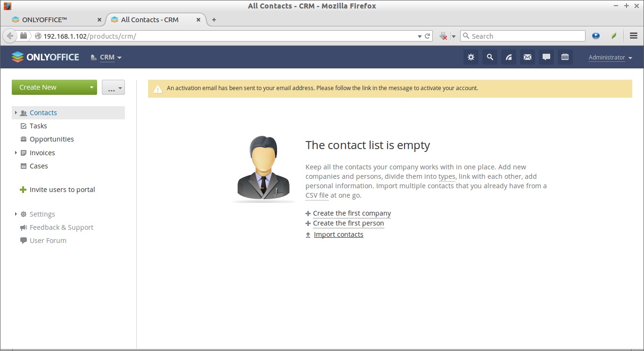The image size is (644, 351).
Task: Open the talk chat bubble icon in header
Action: (x=546, y=57)
